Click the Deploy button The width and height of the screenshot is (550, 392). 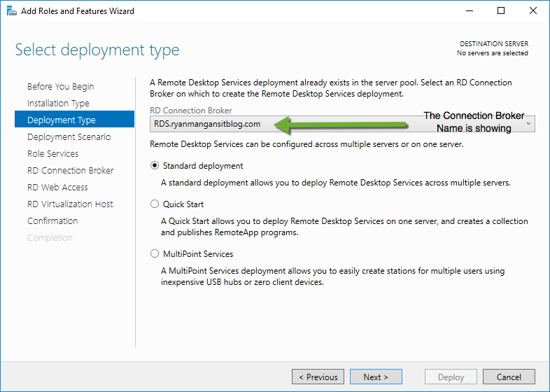[451, 377]
